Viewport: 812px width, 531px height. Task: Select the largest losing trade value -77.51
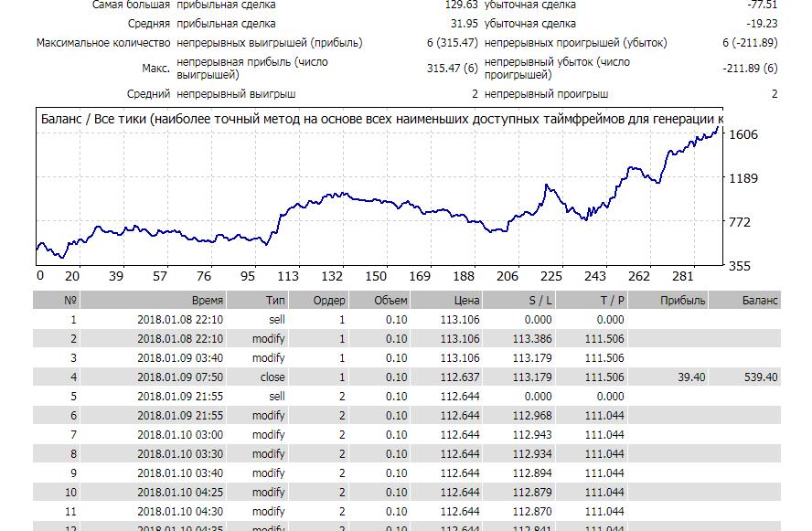(x=762, y=5)
